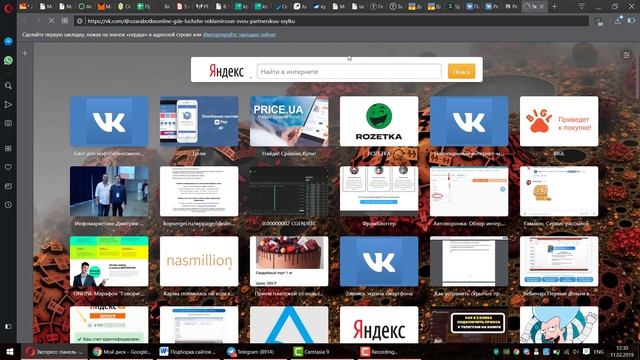Open the downloads icon next to the address bar

(x=619, y=20)
